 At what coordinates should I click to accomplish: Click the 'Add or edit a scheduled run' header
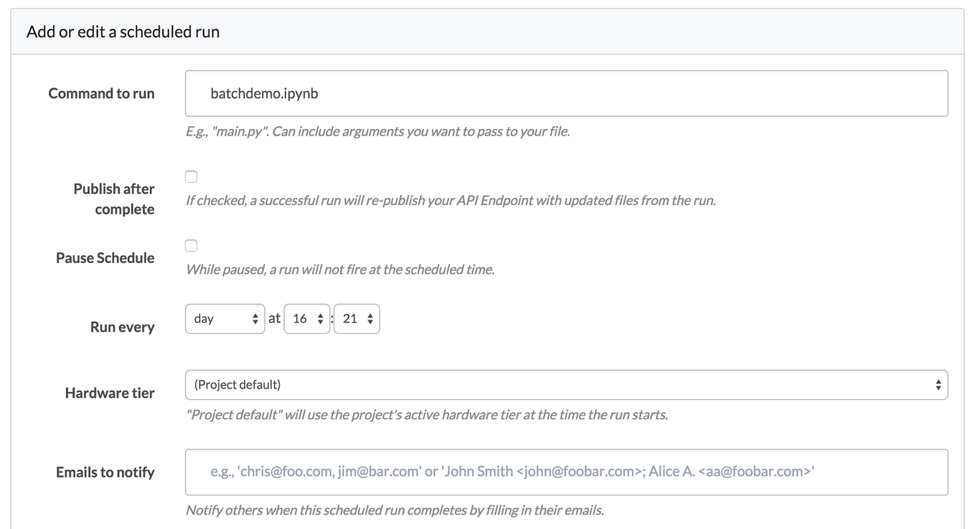[121, 32]
